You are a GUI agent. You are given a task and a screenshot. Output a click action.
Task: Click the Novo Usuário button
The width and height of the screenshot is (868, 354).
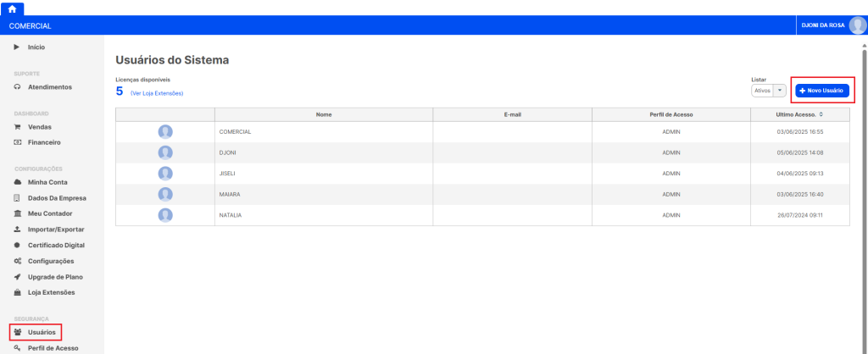[x=821, y=91]
